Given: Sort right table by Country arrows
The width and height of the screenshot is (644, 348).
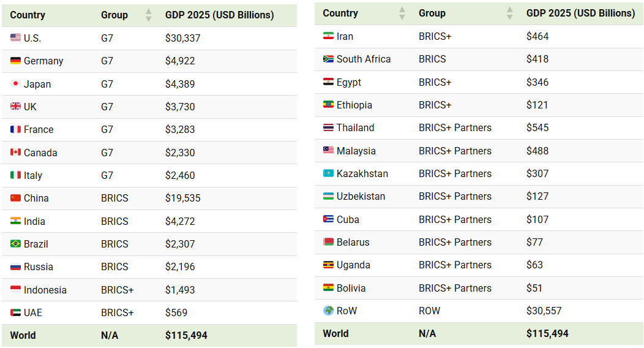Looking at the screenshot, I should coord(402,13).
